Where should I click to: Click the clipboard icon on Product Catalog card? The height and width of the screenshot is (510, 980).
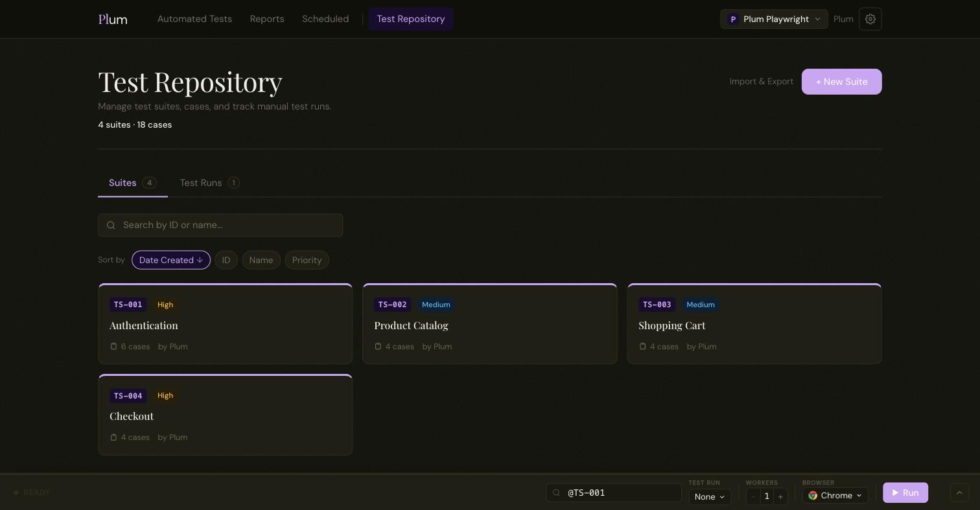[x=379, y=346]
